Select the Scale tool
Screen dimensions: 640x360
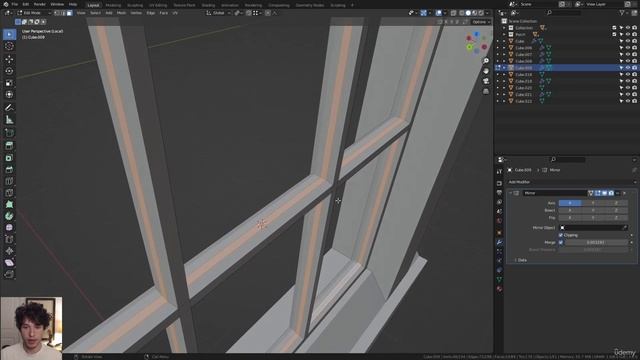9,83
